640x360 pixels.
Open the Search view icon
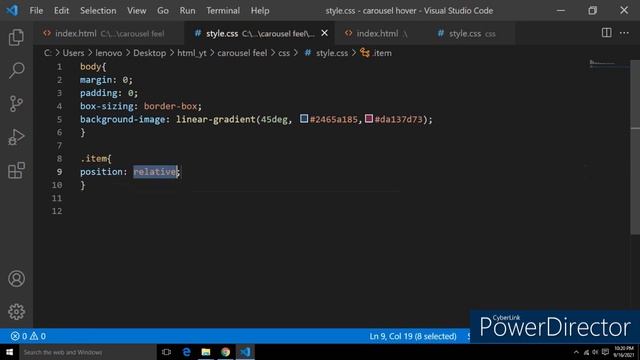click(x=16, y=70)
